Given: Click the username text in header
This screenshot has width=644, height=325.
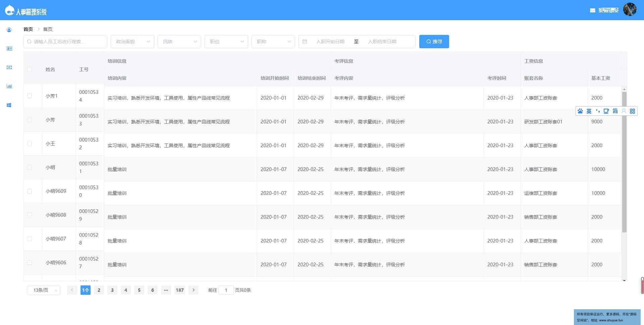Looking at the screenshot, I should (x=608, y=10).
